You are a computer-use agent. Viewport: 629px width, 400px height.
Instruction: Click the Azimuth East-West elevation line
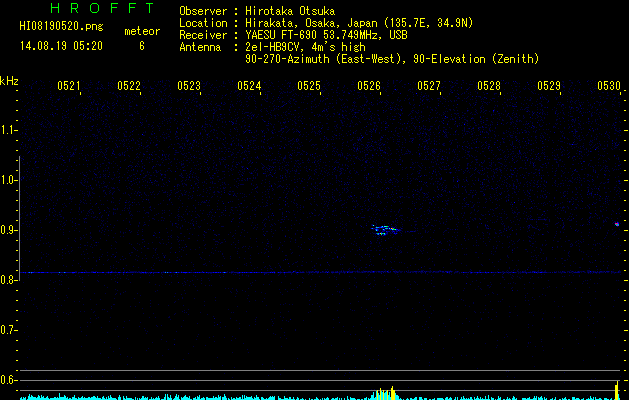click(x=392, y=59)
